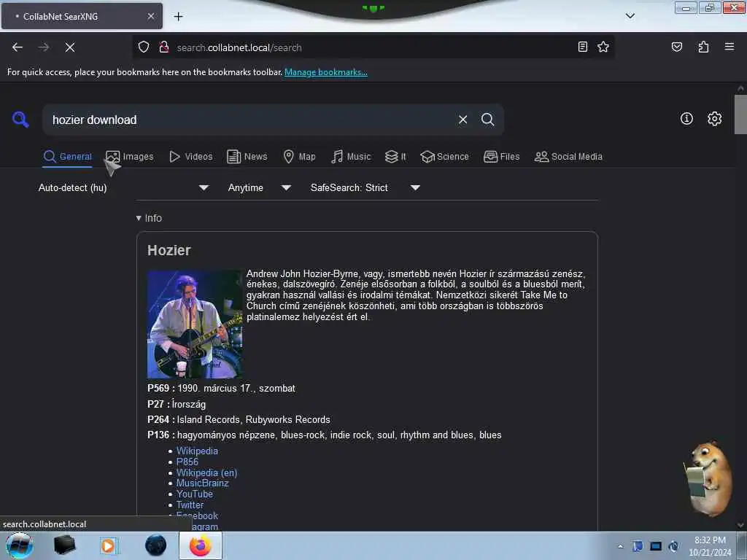747x560 pixels.
Task: Switch to the It category
Action: (x=395, y=157)
